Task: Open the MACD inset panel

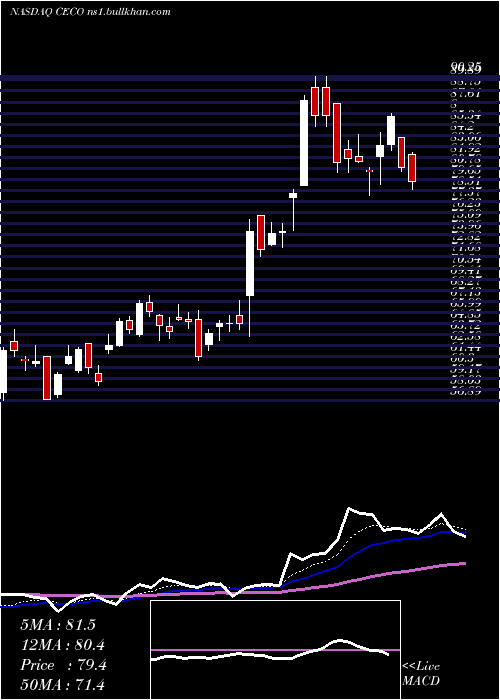Action: pos(275,650)
